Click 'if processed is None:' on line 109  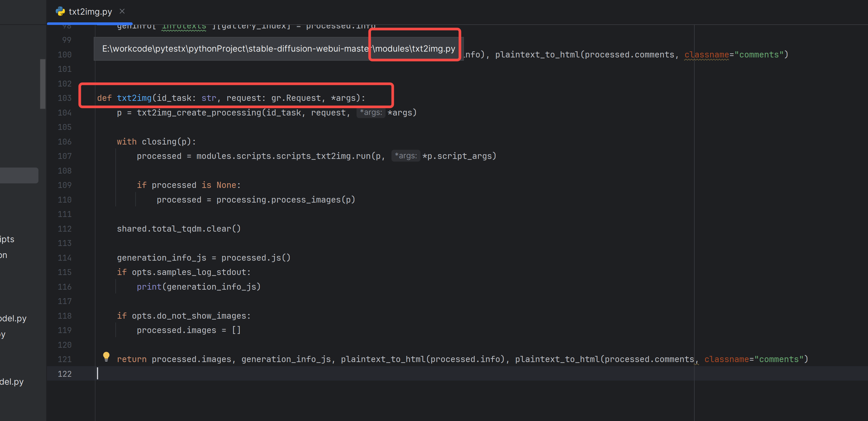click(x=189, y=185)
